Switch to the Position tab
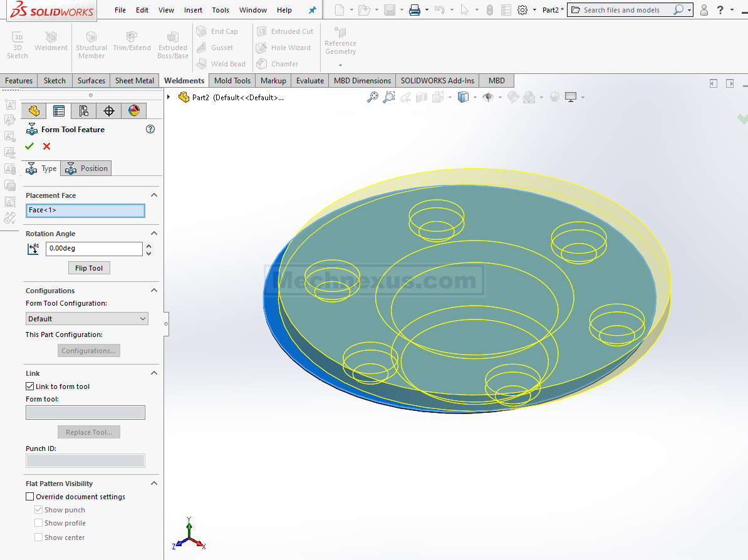Image resolution: width=748 pixels, height=560 pixels. [86, 169]
